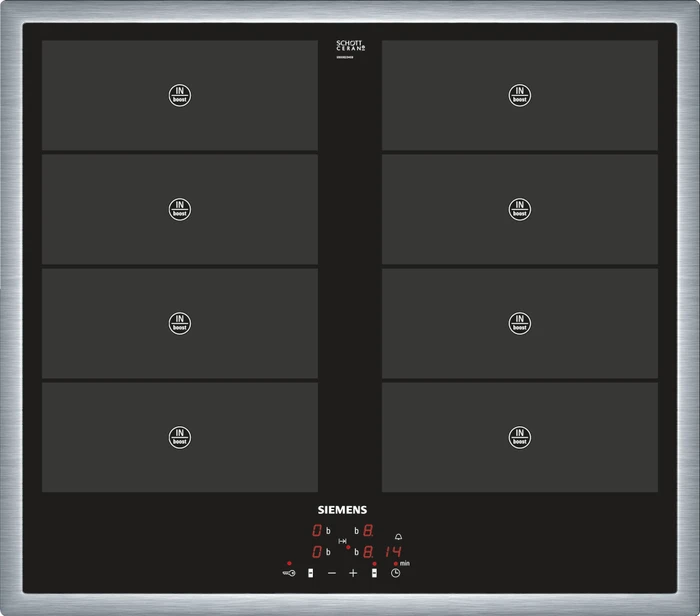Tap the timer clock icon
The width and height of the screenshot is (700, 616).
tap(396, 573)
